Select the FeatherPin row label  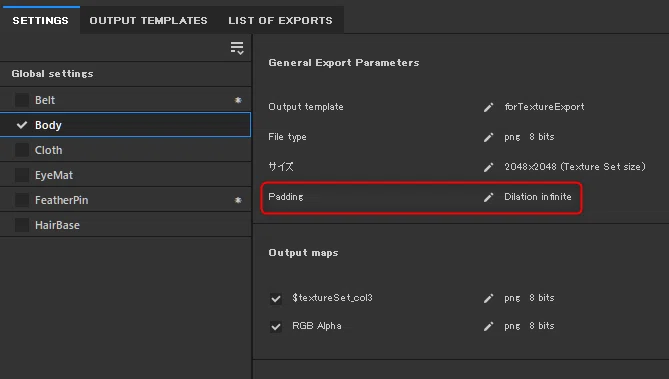point(61,200)
